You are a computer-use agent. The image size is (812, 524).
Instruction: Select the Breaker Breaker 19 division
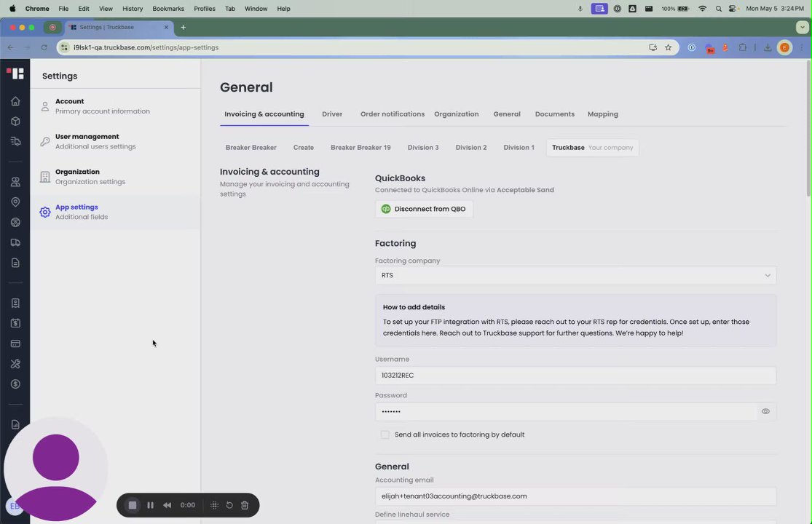[360, 148]
